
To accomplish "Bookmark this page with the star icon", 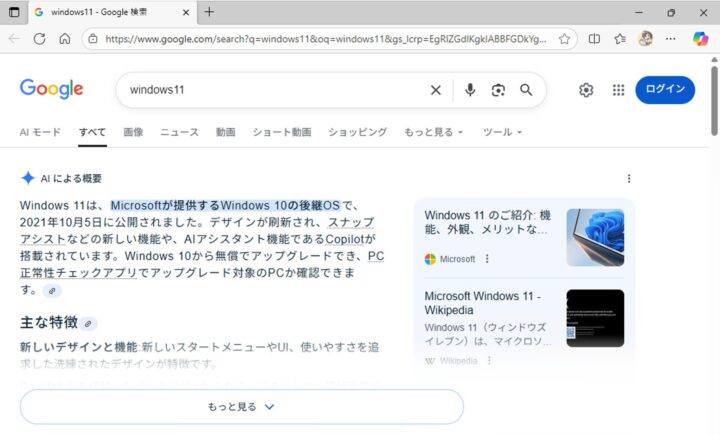I will click(x=565, y=39).
